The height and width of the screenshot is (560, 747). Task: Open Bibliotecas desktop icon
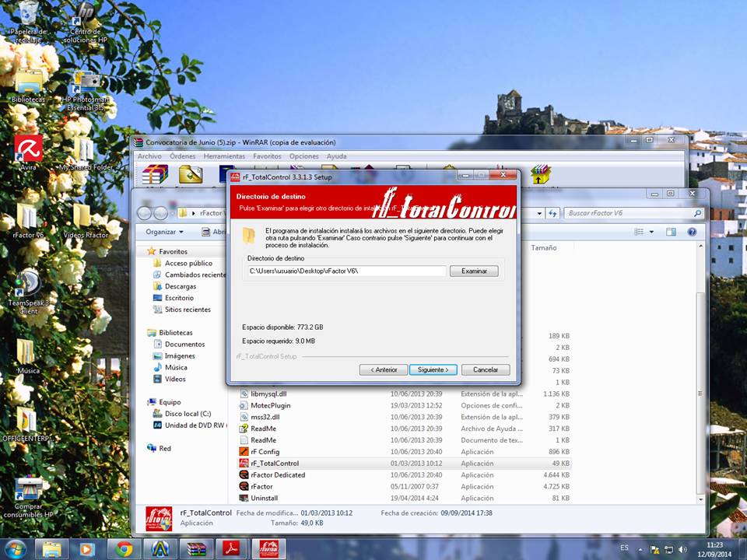pos(29,86)
